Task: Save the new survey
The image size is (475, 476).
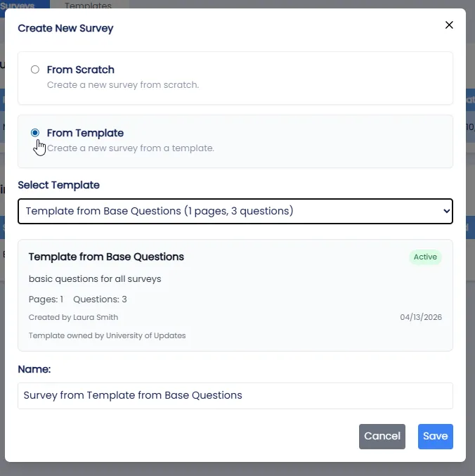Action: pyautogui.click(x=435, y=436)
